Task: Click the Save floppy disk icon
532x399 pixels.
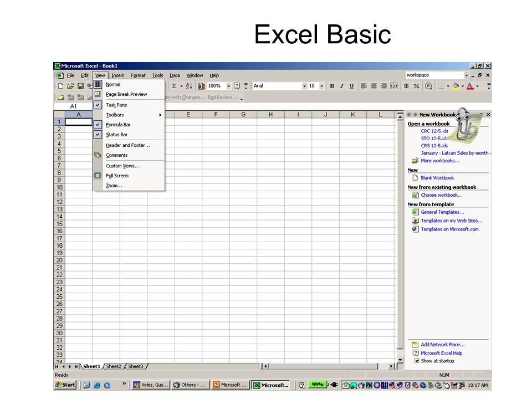Action: pyautogui.click(x=80, y=86)
